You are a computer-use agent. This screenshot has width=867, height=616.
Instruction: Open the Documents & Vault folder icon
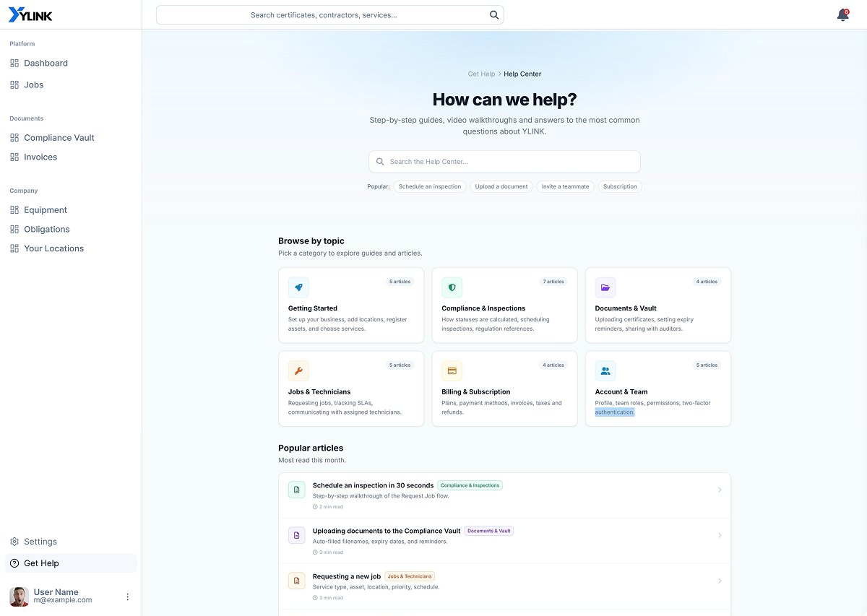(605, 287)
